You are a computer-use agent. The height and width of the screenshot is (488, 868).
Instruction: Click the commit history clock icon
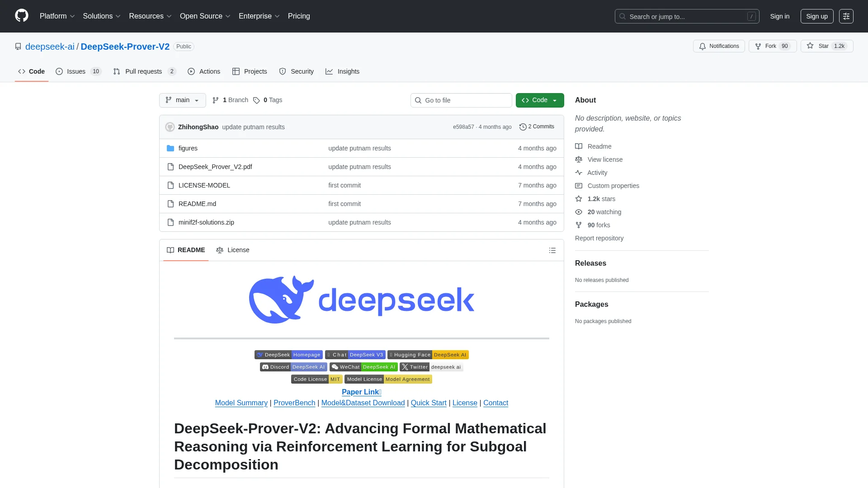pos(523,127)
